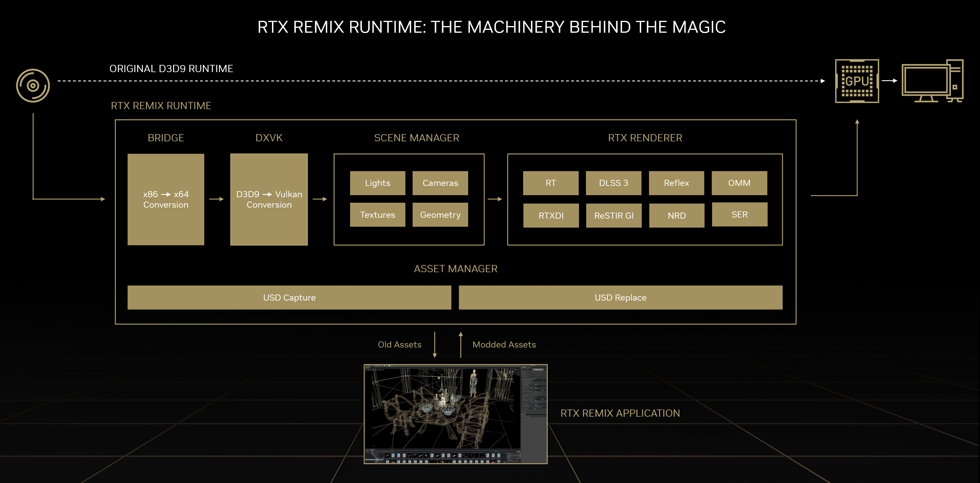This screenshot has width=980, height=483.
Task: Select the D3D9 to Vulkan Conversion block
Action: [269, 200]
